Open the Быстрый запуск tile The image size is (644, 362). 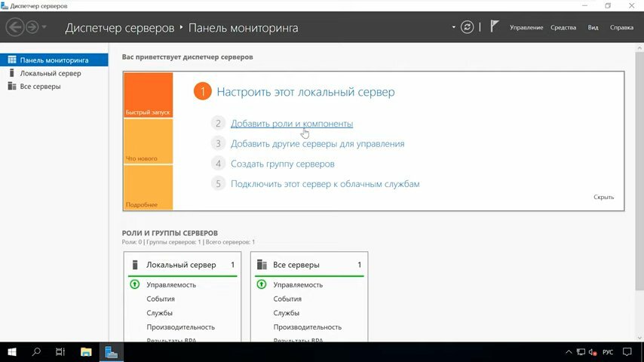(x=148, y=95)
